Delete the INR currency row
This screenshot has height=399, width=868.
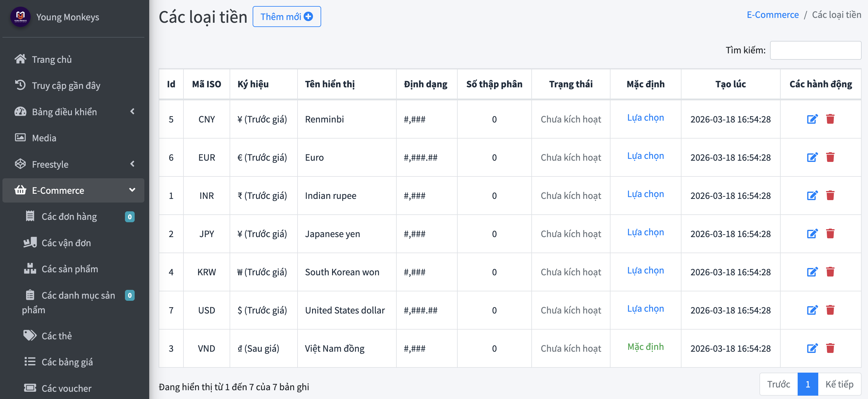(830, 196)
